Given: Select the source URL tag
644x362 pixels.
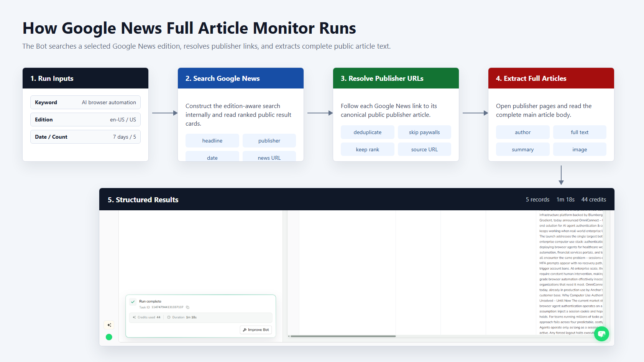Looking at the screenshot, I should click(424, 149).
